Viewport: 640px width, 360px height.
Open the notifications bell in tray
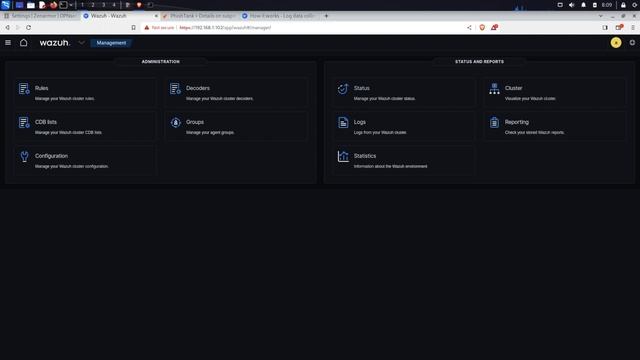583,5
